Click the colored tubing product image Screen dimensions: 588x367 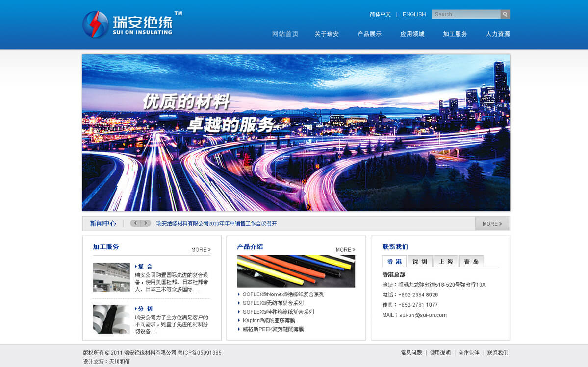point(296,271)
